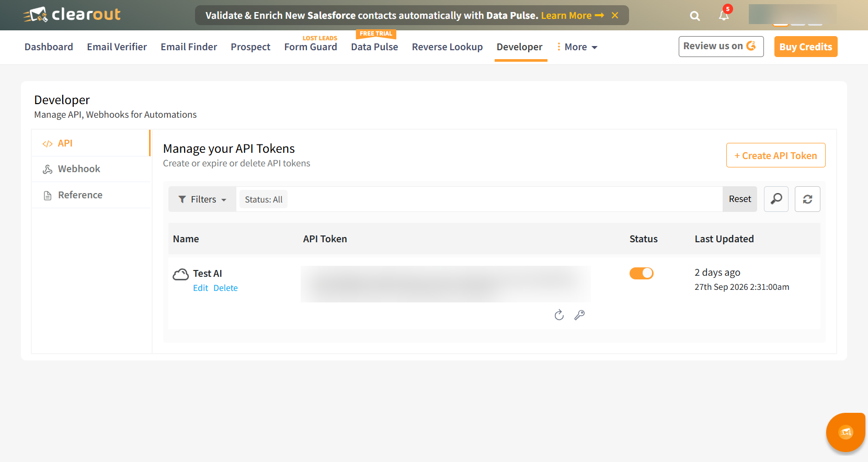Open the Reference sidebar tab
868x462 pixels.
91,195
